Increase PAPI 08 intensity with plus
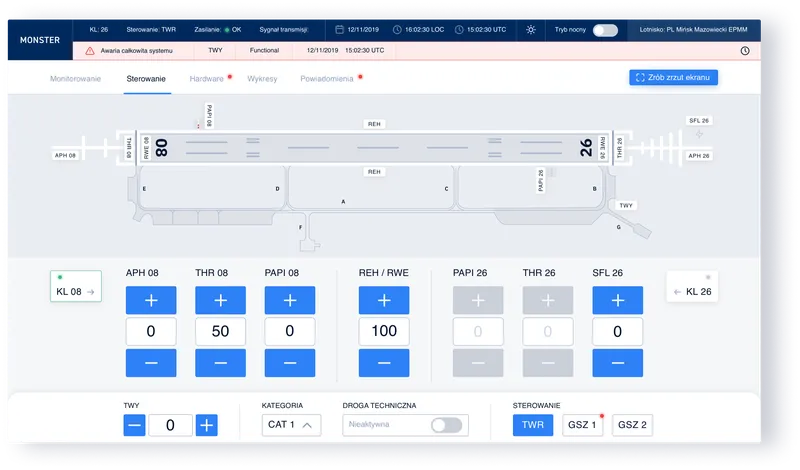The image size is (800, 470). pyautogui.click(x=290, y=300)
